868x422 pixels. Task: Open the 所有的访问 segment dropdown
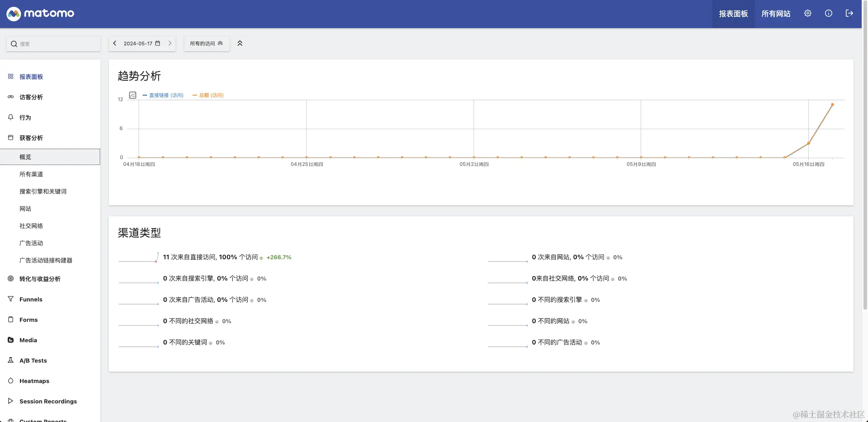click(207, 44)
